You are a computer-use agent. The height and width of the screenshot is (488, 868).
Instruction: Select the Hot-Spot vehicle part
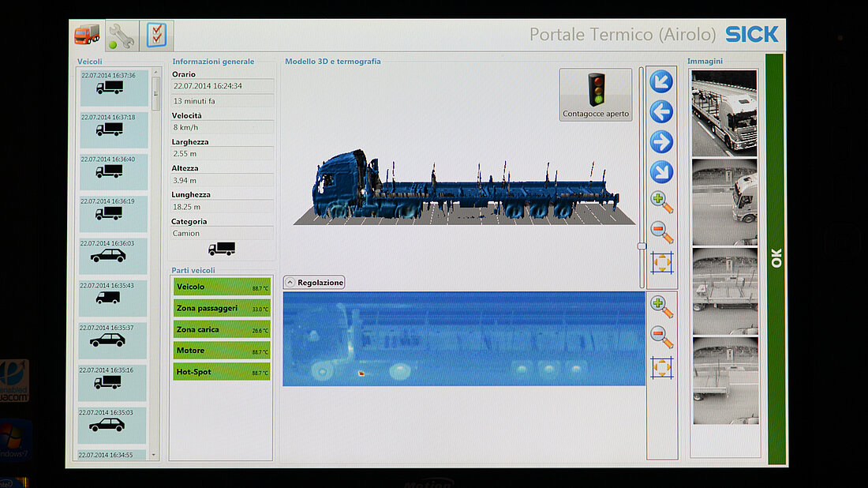(x=222, y=372)
